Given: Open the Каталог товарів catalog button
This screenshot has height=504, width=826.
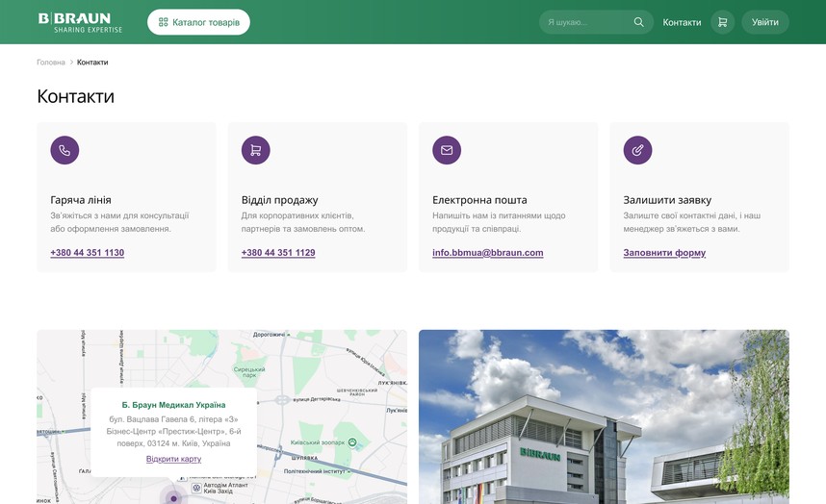Looking at the screenshot, I should (x=198, y=22).
